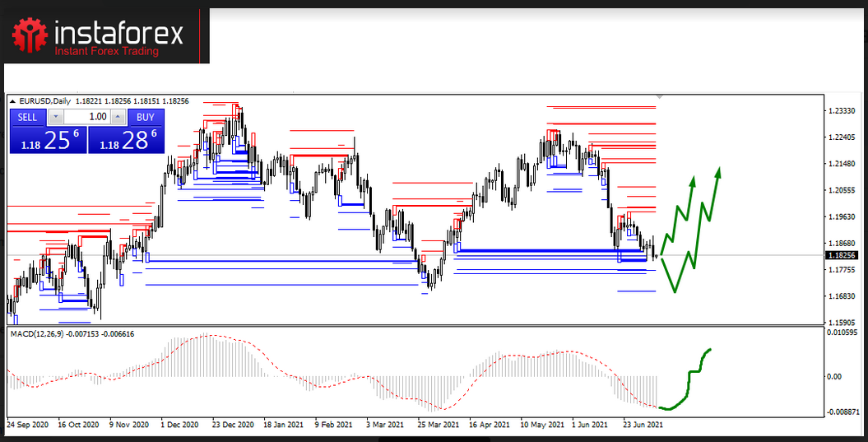Image resolution: width=868 pixels, height=442 pixels.
Task: Click the 1 Dec 2020 date label
Action: point(180,425)
